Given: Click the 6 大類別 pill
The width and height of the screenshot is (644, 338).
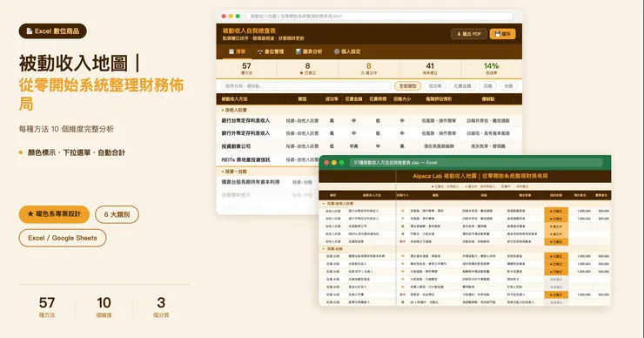Looking at the screenshot, I should 117,214.
